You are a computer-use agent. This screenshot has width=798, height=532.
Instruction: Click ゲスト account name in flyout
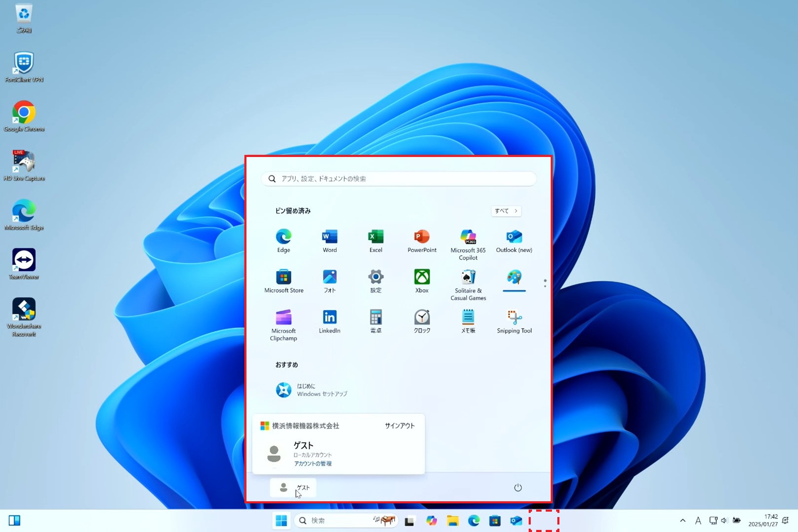coord(303,445)
